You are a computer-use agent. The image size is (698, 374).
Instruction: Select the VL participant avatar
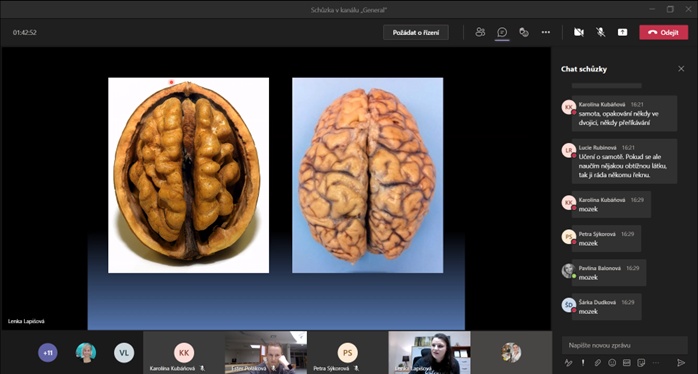[x=124, y=353]
